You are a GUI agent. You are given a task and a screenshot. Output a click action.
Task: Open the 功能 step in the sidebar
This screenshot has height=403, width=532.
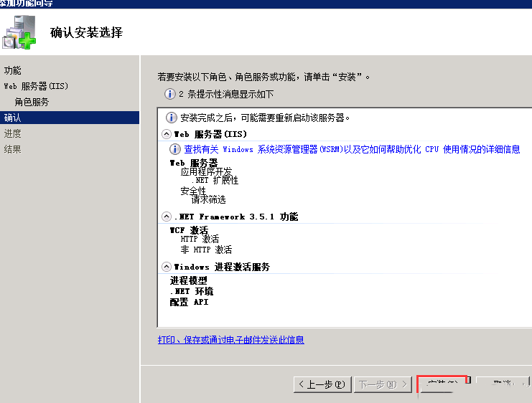click(12, 70)
